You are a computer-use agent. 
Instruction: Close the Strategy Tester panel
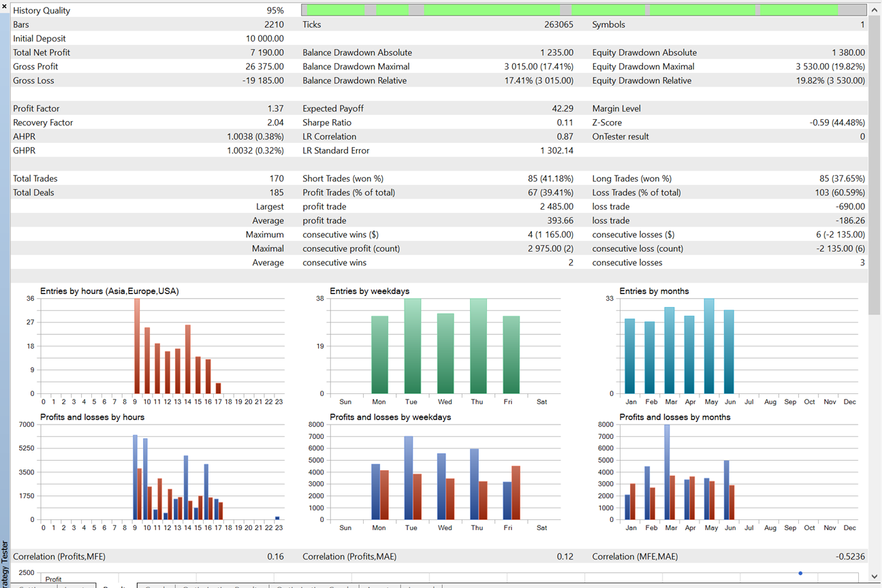(x=5, y=6)
